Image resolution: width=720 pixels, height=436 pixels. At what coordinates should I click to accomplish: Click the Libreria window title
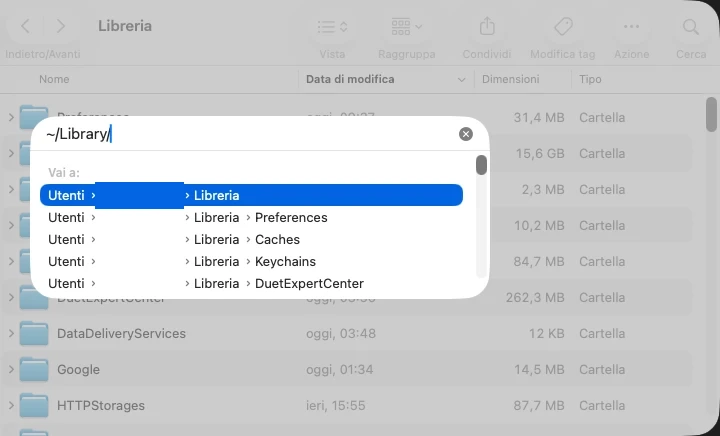[x=125, y=26]
